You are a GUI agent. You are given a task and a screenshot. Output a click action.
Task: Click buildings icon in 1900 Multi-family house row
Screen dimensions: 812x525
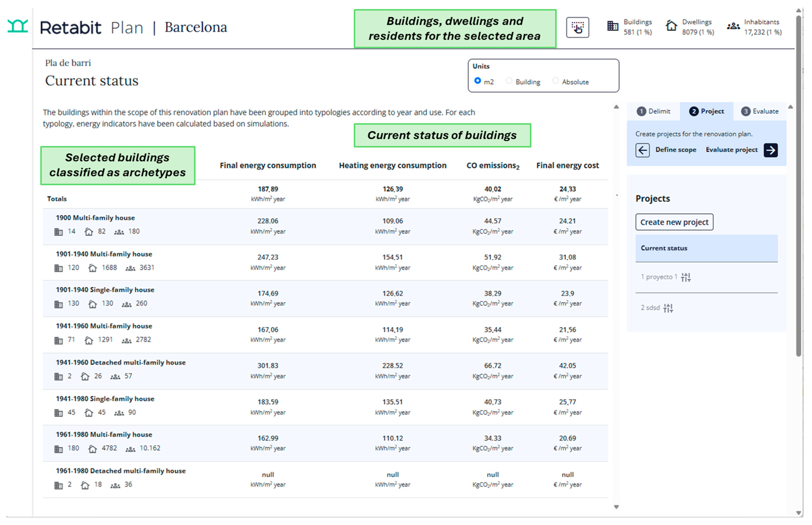coord(59,232)
